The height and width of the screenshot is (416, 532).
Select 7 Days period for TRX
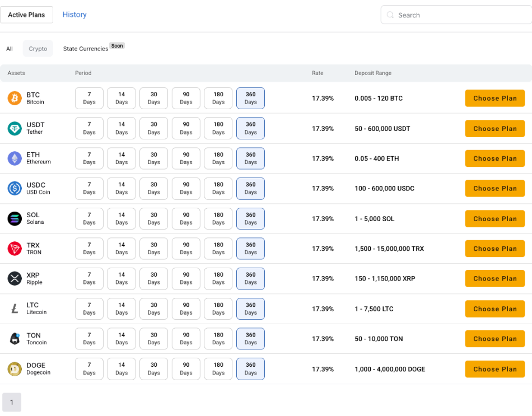click(x=89, y=249)
